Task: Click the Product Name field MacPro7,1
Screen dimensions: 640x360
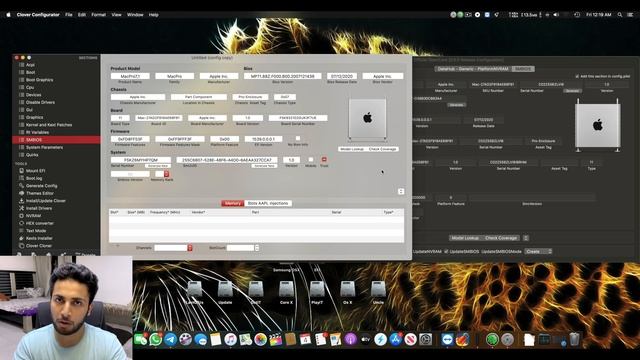Action: (130, 76)
